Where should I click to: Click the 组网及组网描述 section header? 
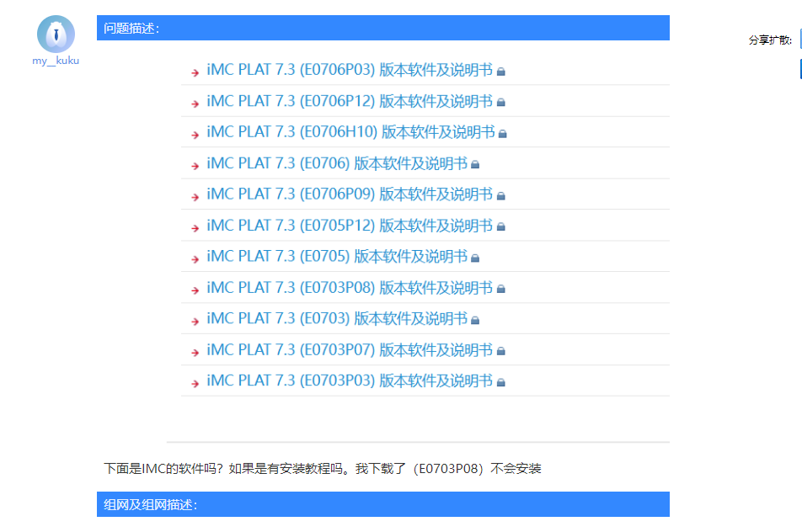(383, 504)
